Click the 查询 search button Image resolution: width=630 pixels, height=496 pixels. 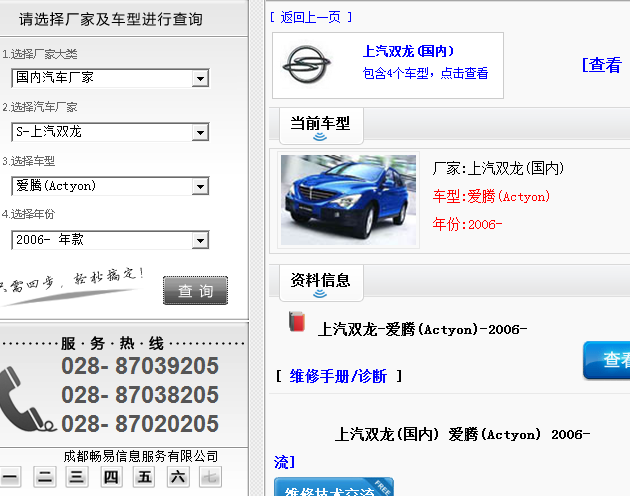coord(195,290)
